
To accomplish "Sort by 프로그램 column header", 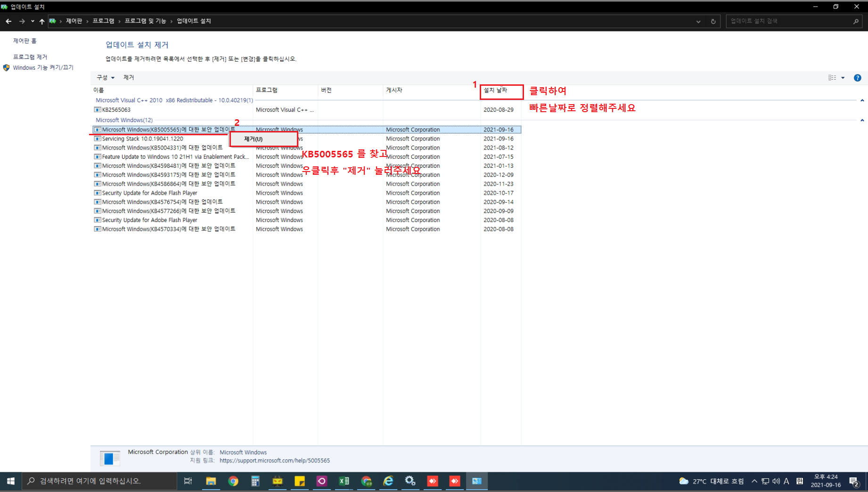I will pos(286,90).
